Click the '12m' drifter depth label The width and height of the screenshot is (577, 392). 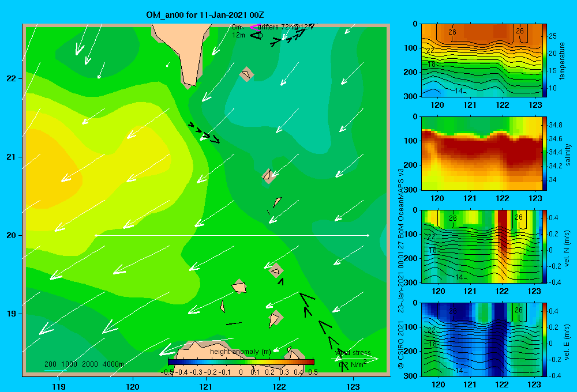(238, 35)
